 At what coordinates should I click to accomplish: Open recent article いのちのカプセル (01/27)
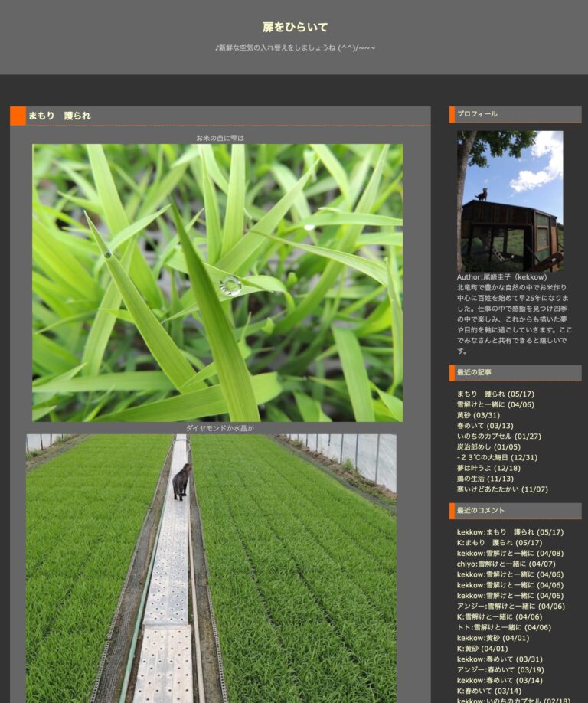pos(498,437)
